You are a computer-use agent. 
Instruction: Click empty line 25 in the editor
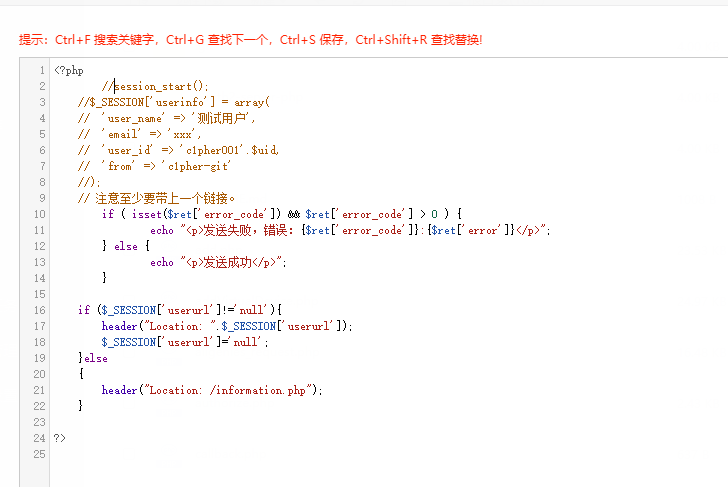[x=389, y=454]
